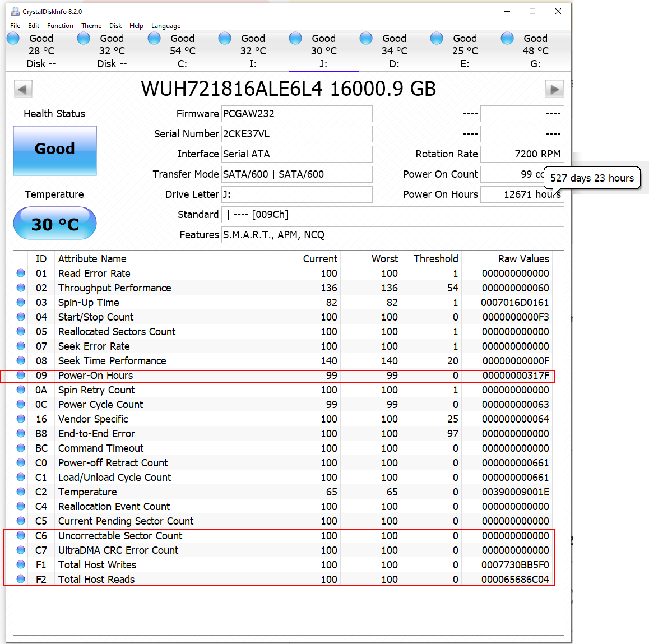Click status orb for Vendor Specific
Screen dimensions: 649x644
[21, 419]
